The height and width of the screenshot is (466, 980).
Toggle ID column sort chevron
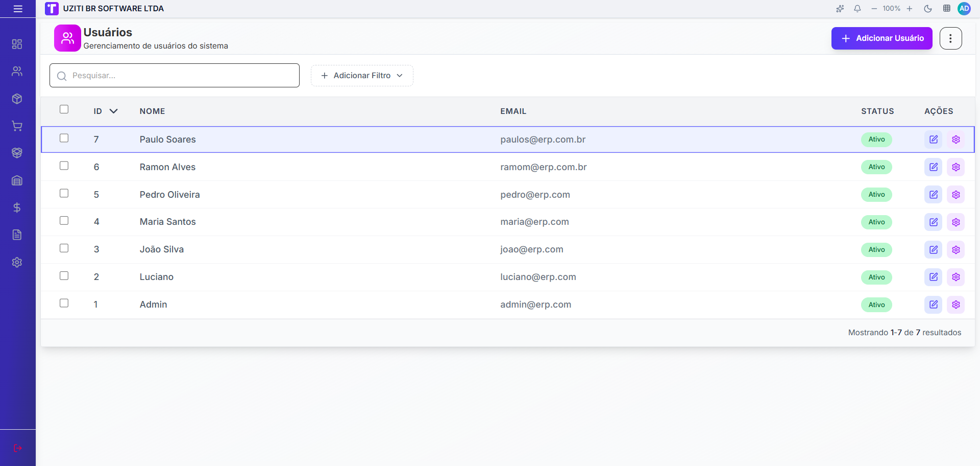pos(114,111)
